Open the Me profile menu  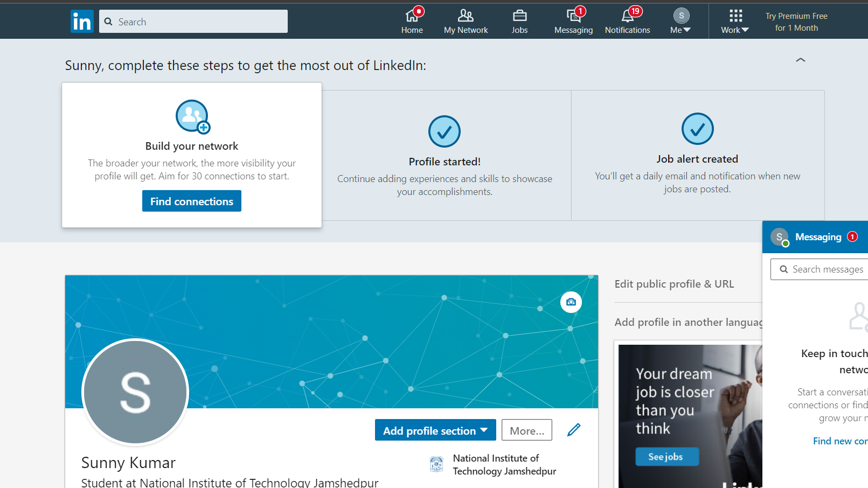(681, 22)
